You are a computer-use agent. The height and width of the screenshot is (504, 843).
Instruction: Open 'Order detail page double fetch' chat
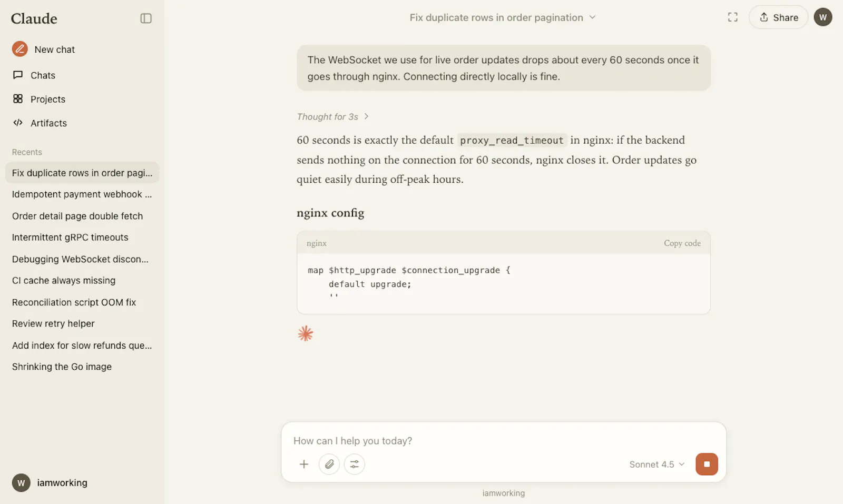[82, 216]
